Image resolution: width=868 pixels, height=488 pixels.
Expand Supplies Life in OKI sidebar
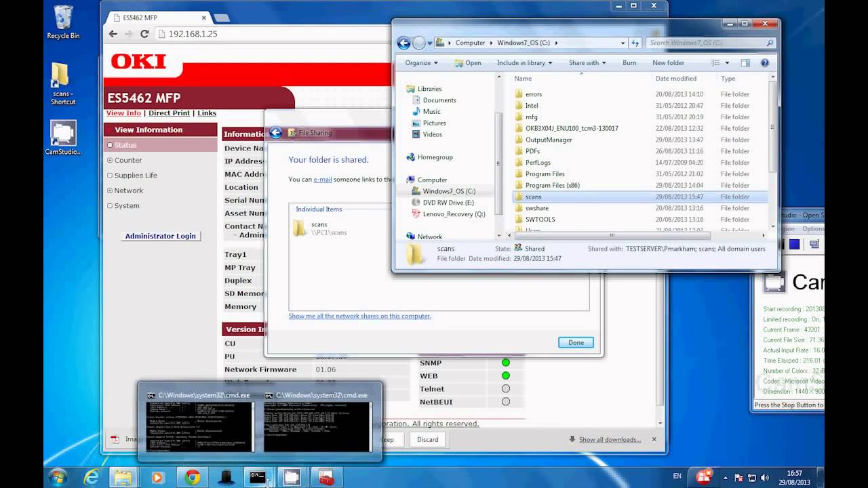pos(110,176)
